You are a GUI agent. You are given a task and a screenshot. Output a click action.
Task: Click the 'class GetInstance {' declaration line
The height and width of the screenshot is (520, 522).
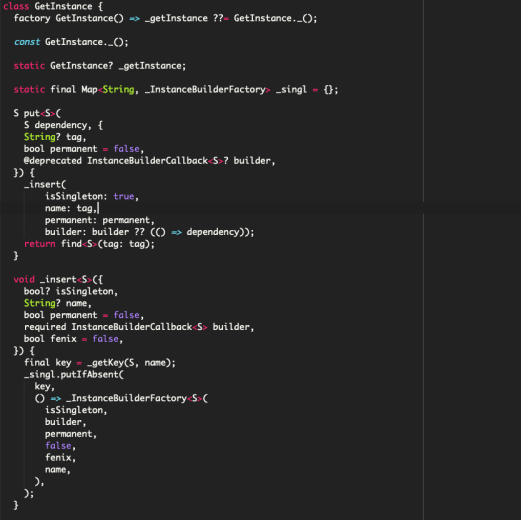[x=53, y=6]
